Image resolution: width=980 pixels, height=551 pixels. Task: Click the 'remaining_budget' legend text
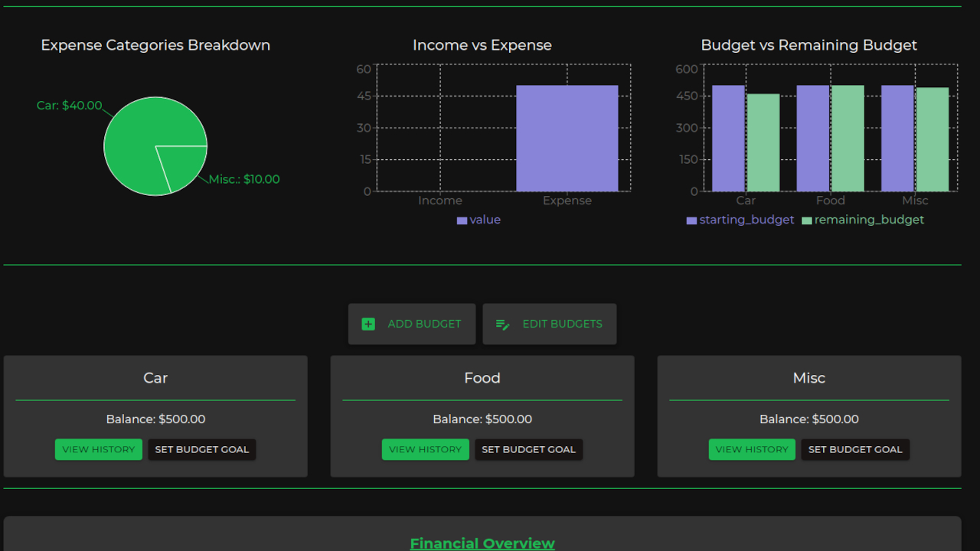tap(869, 220)
